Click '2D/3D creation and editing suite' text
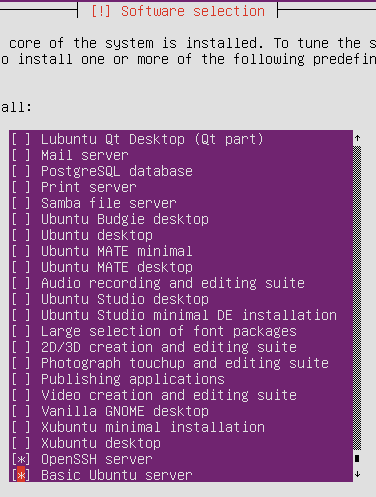Image resolution: width=376 pixels, height=497 pixels. [169, 347]
